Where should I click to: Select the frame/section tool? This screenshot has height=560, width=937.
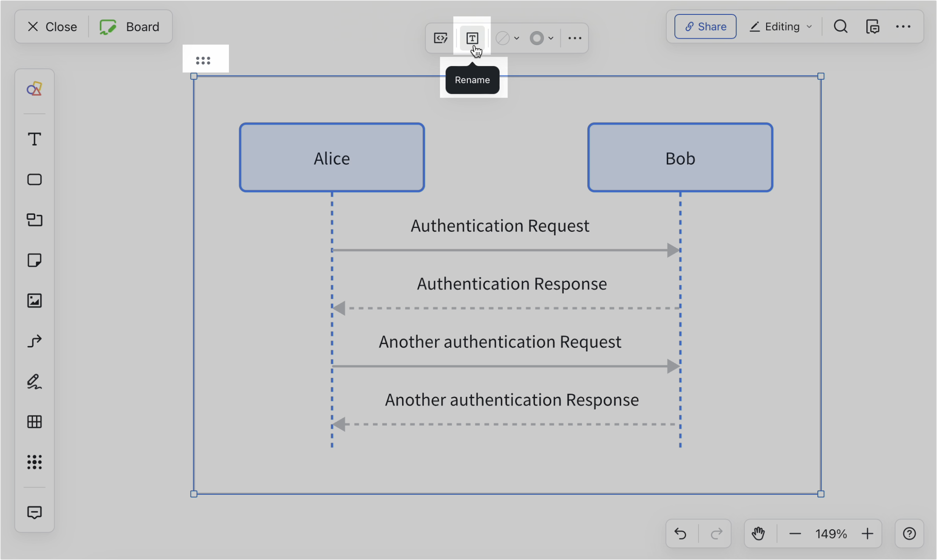(x=34, y=220)
